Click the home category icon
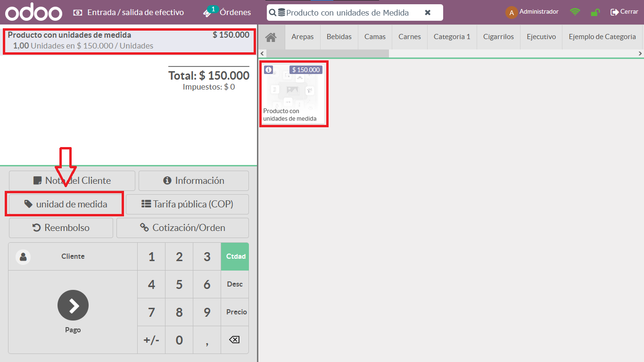Image resolution: width=644 pixels, height=362 pixels. click(x=271, y=37)
